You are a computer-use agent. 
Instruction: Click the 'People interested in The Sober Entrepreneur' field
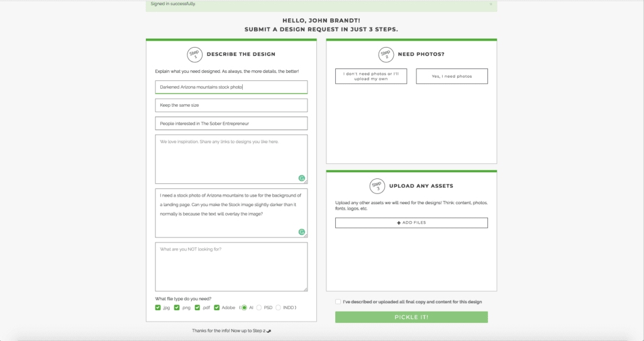click(x=231, y=124)
